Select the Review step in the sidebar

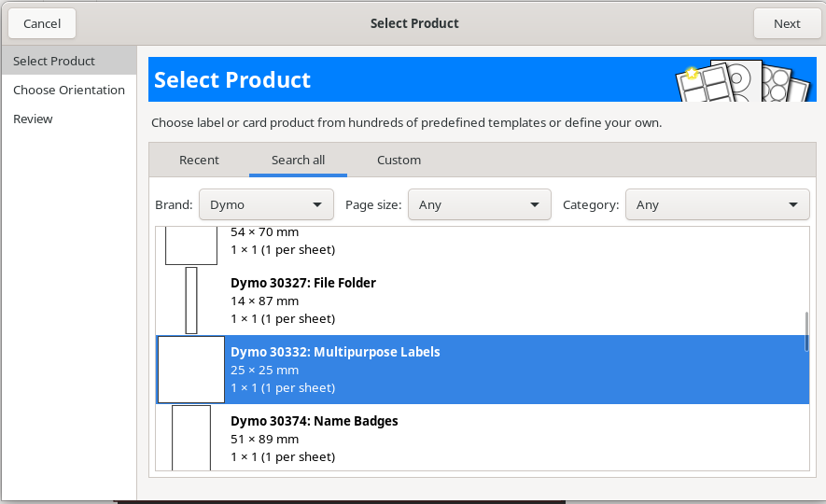[x=33, y=119]
